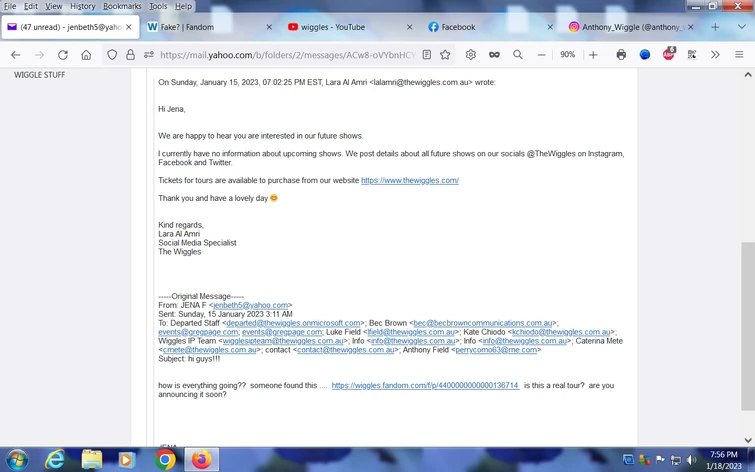Open the thewiggles.com website link
755x472 pixels.
click(x=410, y=180)
